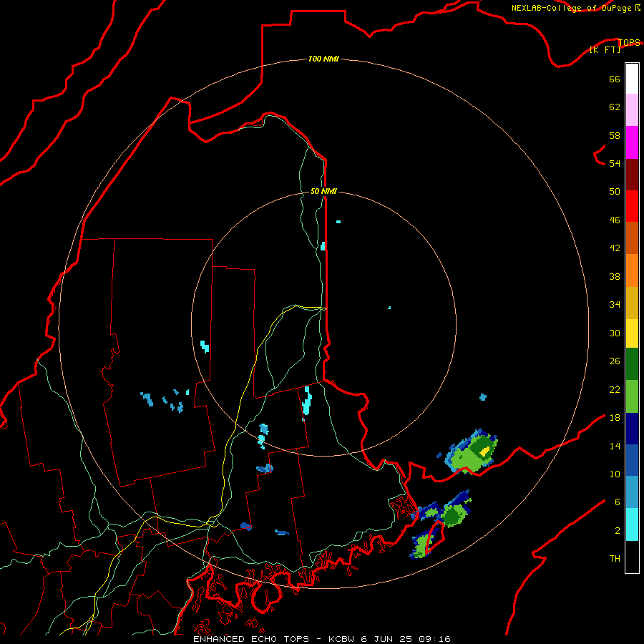Click the dark orange 42-46 kft legend swatch
The image size is (644, 644).
(632, 238)
